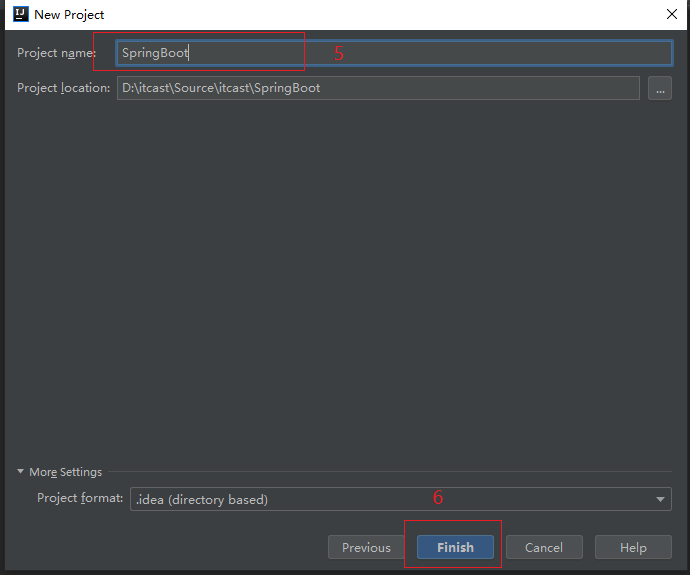
Task: Collapse the More Settings disclosure triangle
Action: click(21, 472)
